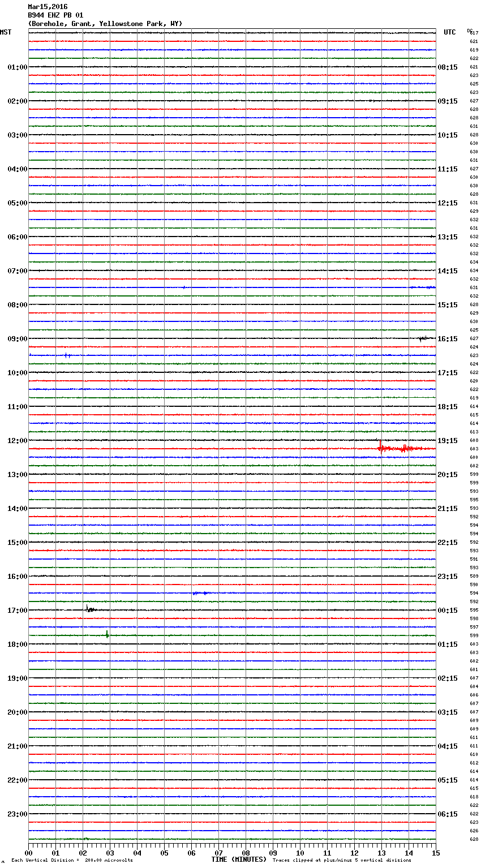The width and height of the screenshot is (481, 868).
Task: Click the "09:00" MST time label
Action: tap(18, 339)
